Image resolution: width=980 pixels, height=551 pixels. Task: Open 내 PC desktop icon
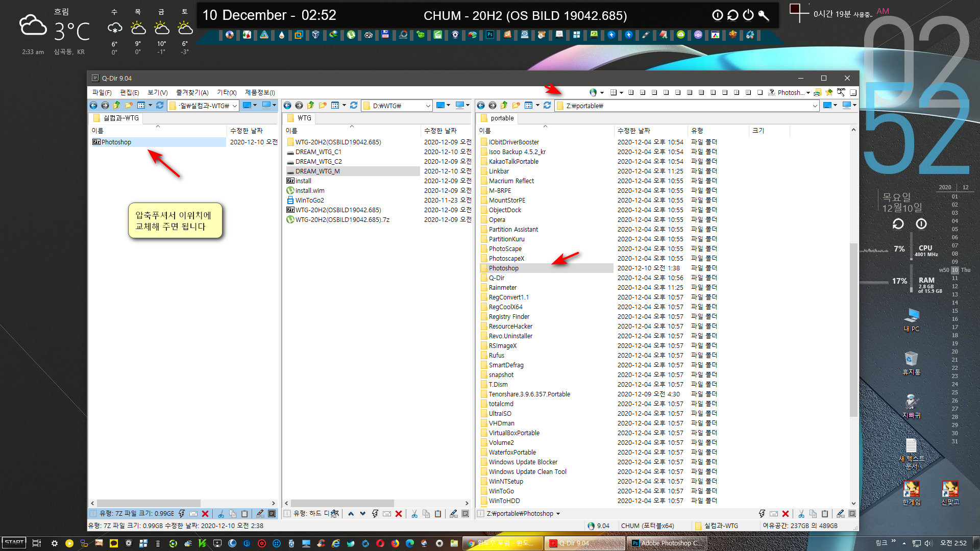[911, 320]
